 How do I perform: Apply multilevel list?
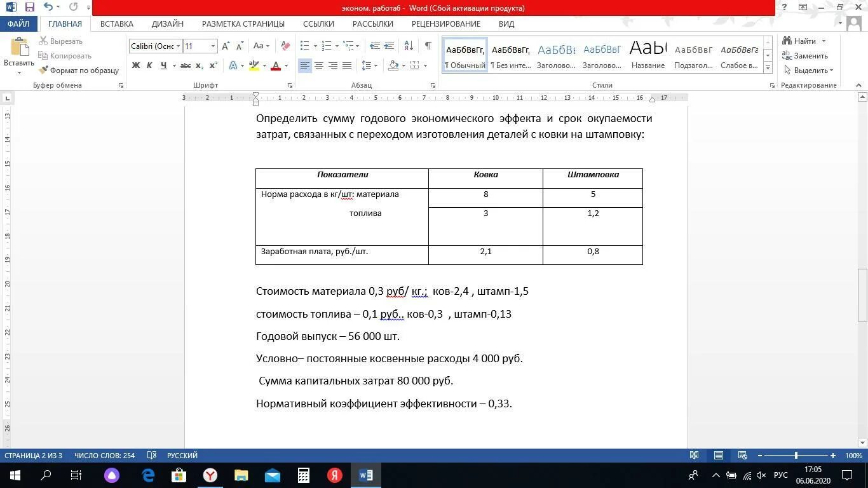[x=348, y=46]
